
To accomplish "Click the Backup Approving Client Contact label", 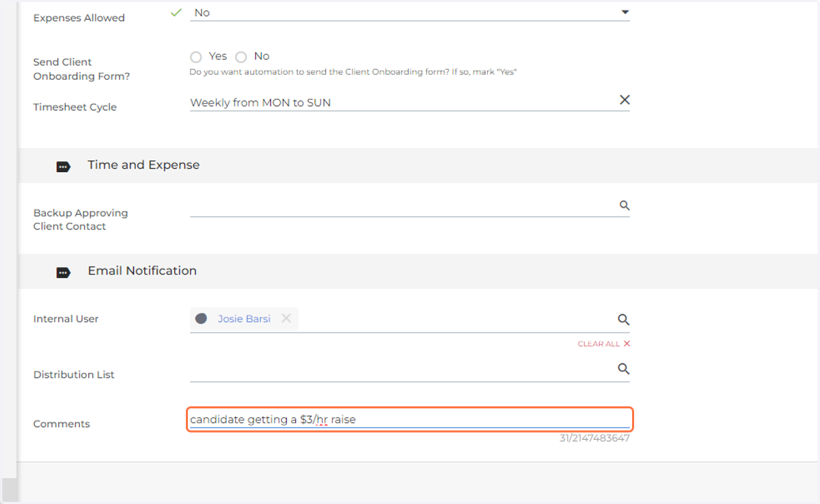I will [x=81, y=219].
